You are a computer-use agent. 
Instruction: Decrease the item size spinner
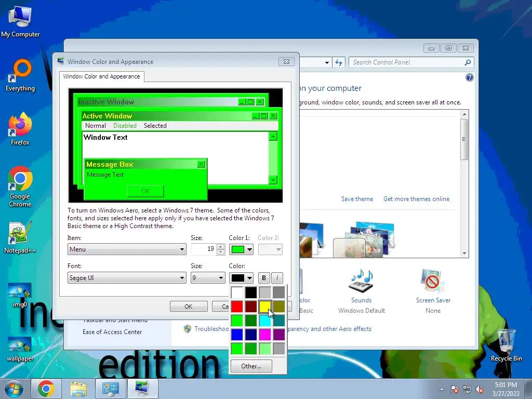pos(220,252)
